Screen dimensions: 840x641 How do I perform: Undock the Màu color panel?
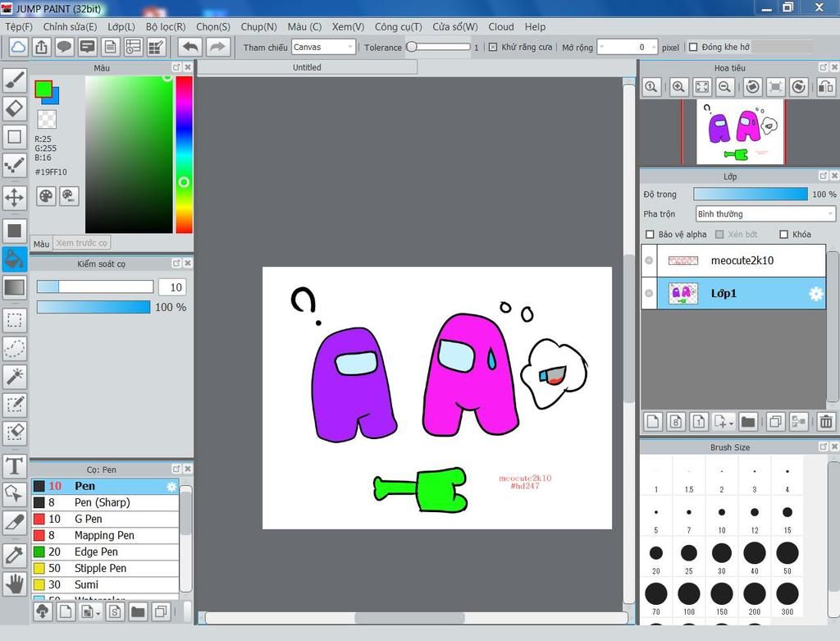[x=176, y=67]
